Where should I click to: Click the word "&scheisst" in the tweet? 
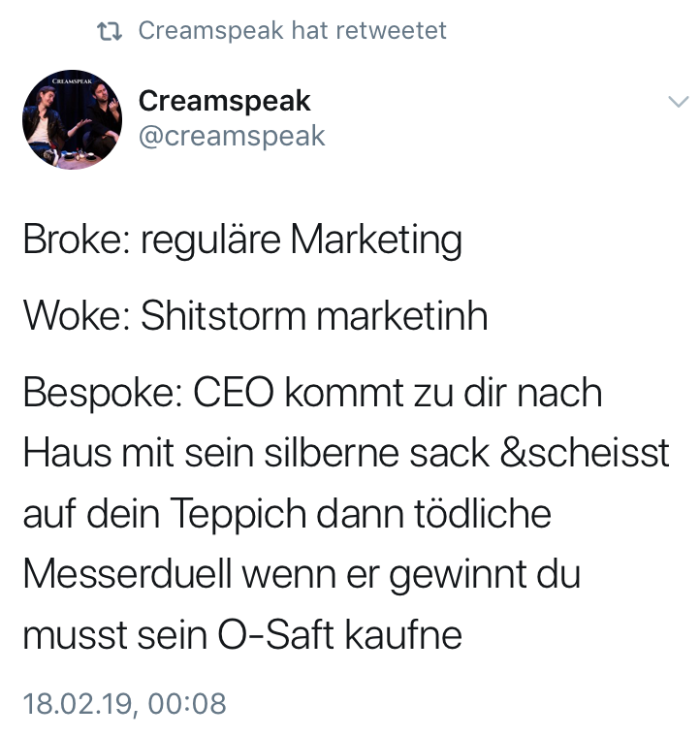tap(585, 454)
